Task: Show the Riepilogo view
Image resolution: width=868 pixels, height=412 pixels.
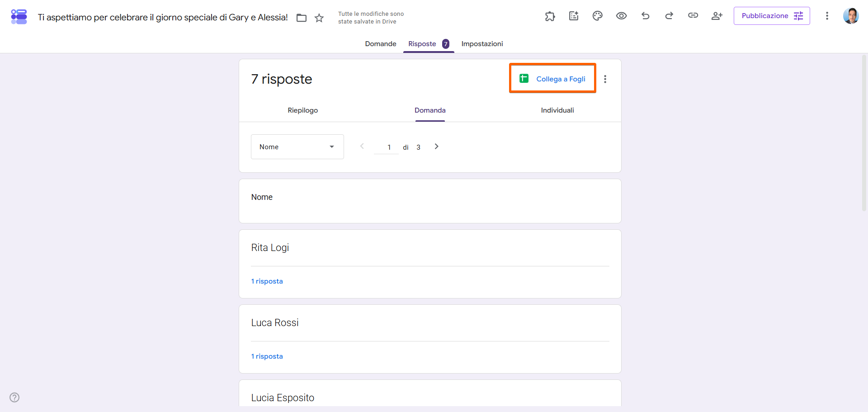Action: point(303,110)
